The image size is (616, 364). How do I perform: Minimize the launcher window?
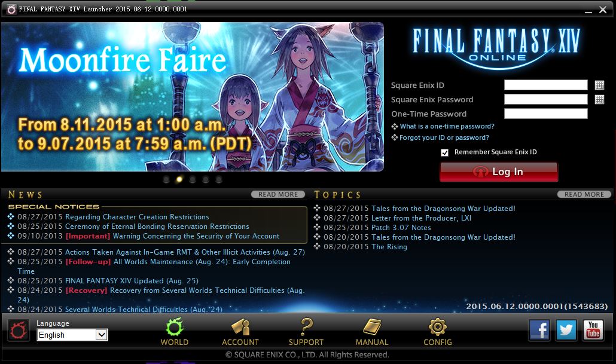pyautogui.click(x=588, y=11)
